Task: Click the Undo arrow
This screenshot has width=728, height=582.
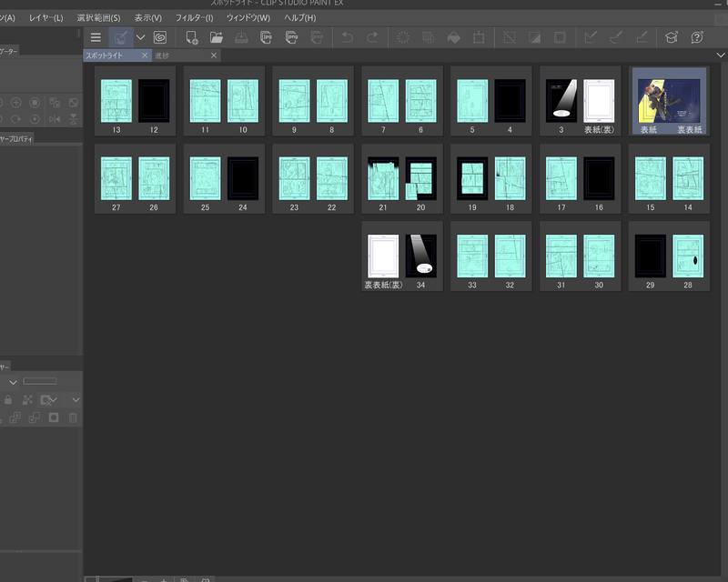Action: pos(348,37)
